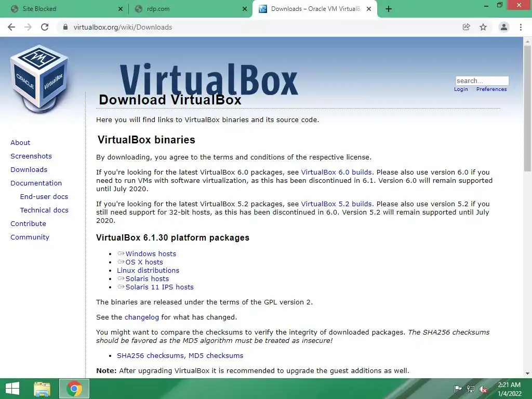Open the Preferences link

click(491, 89)
